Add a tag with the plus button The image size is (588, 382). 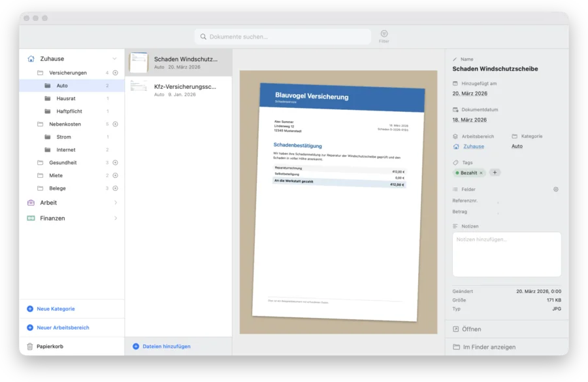(x=495, y=173)
